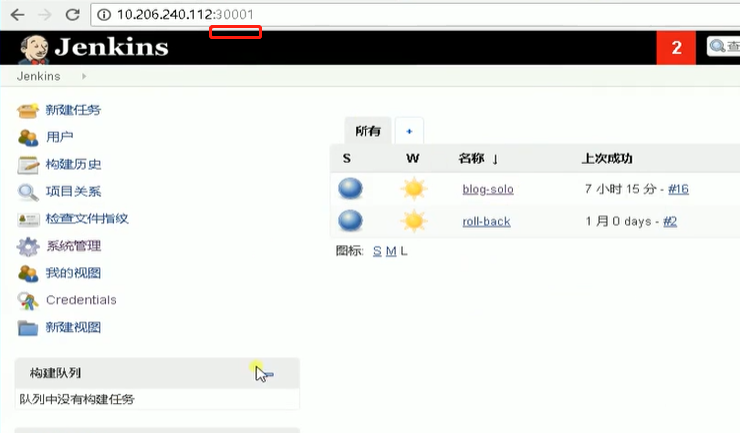Click the sunny weather icon for roll-back
740x433 pixels.
coord(414,221)
